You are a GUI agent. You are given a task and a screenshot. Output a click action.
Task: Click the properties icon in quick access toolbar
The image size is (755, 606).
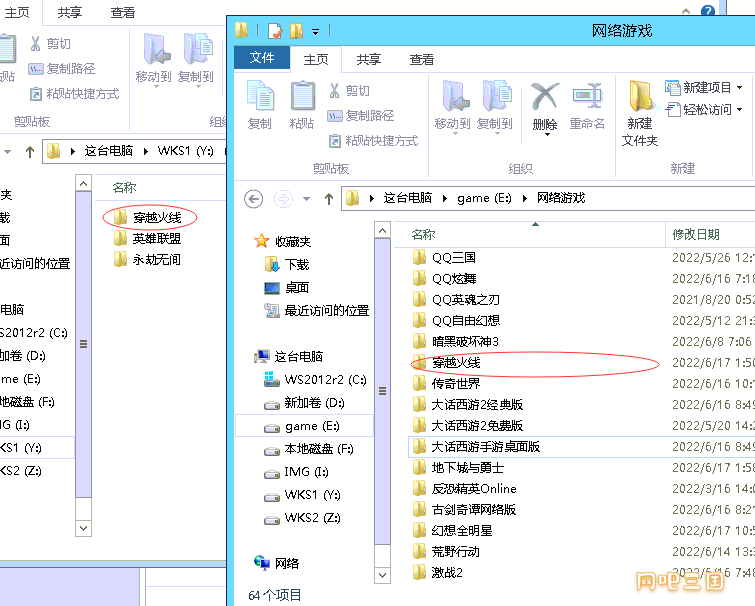(275, 31)
